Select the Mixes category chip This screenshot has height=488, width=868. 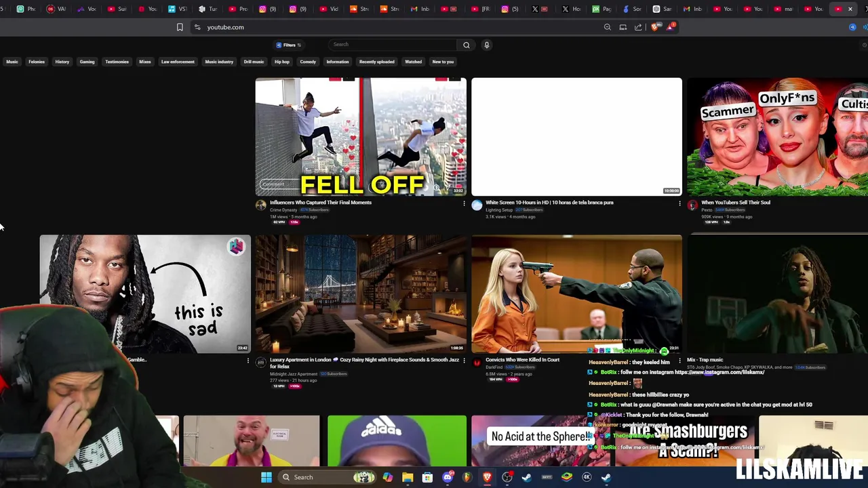(x=145, y=62)
